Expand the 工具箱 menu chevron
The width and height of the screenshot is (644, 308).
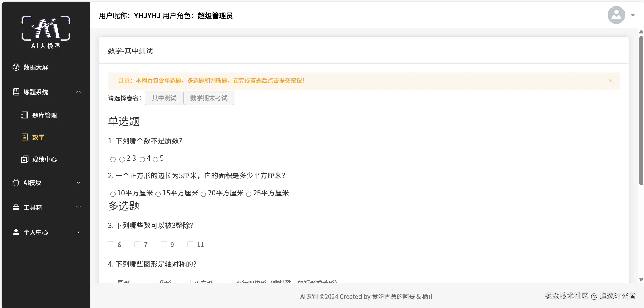pos(78,207)
